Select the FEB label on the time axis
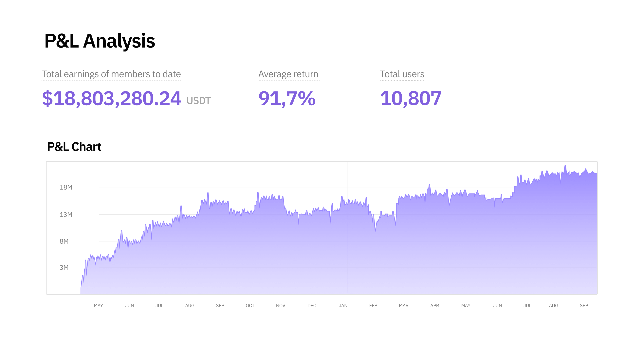This screenshot has width=644, height=347. [373, 305]
